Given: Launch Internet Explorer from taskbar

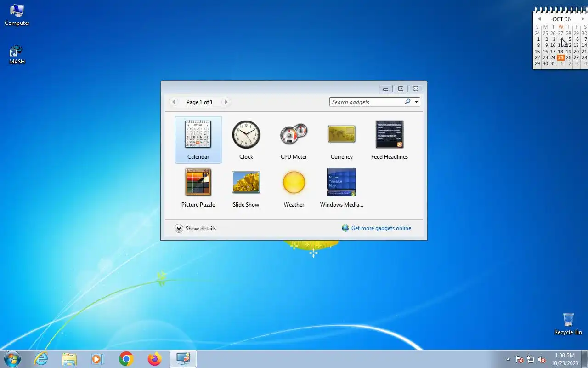Looking at the screenshot, I should point(41,359).
